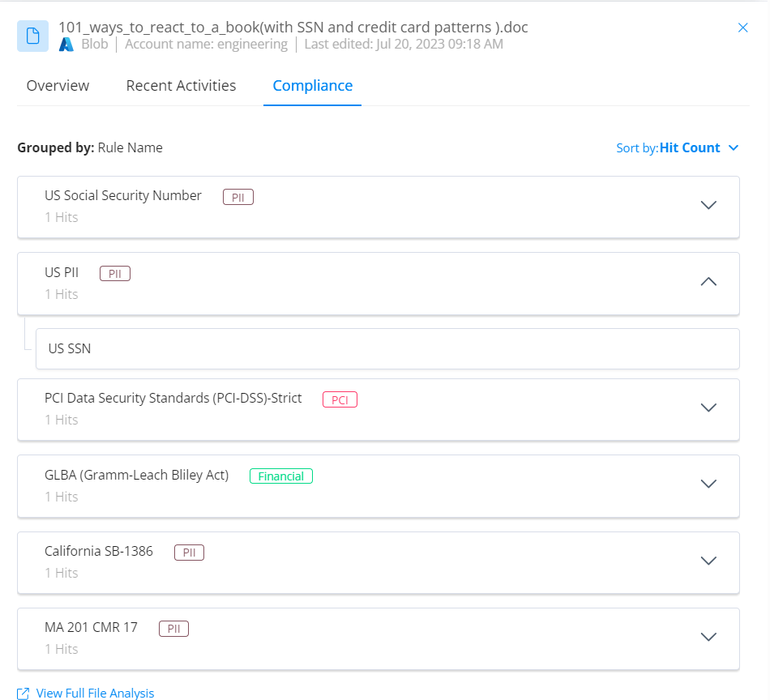This screenshot has height=700, width=770.
Task: Click the PII badge on California SB-1386
Action: (x=189, y=552)
